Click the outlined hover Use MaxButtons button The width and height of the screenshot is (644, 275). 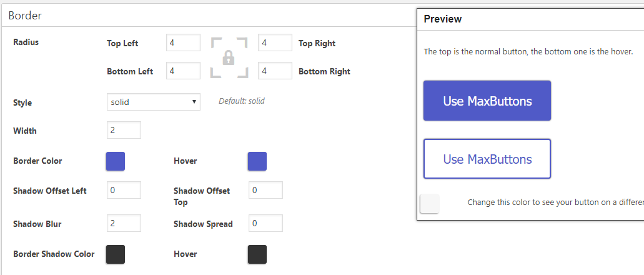point(487,159)
